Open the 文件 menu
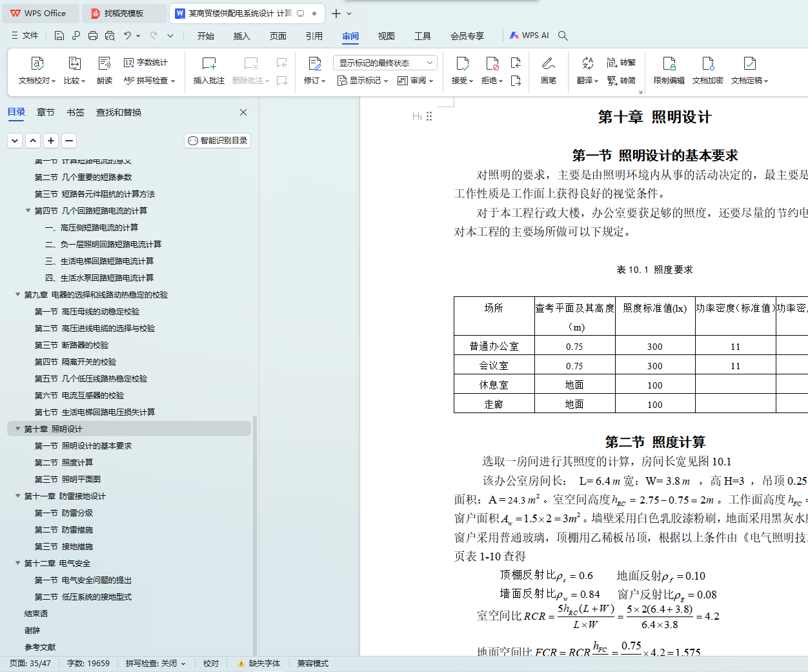 25,36
